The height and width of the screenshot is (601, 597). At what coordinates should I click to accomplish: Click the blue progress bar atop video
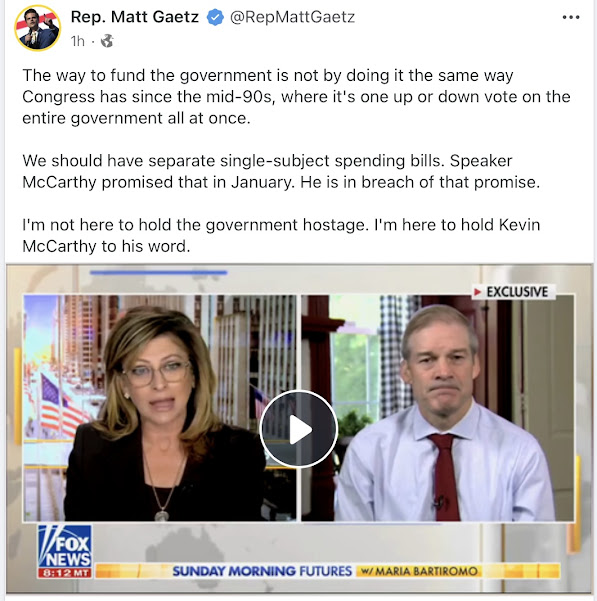(x=159, y=273)
